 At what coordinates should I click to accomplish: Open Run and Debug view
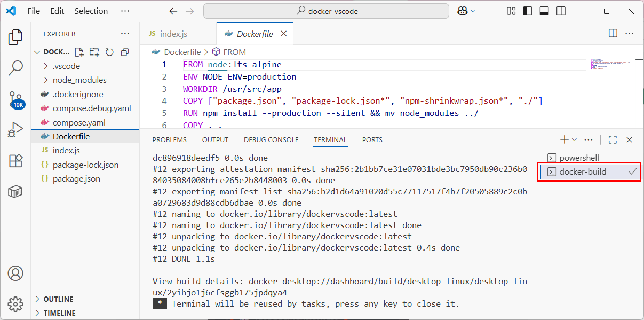(15, 130)
